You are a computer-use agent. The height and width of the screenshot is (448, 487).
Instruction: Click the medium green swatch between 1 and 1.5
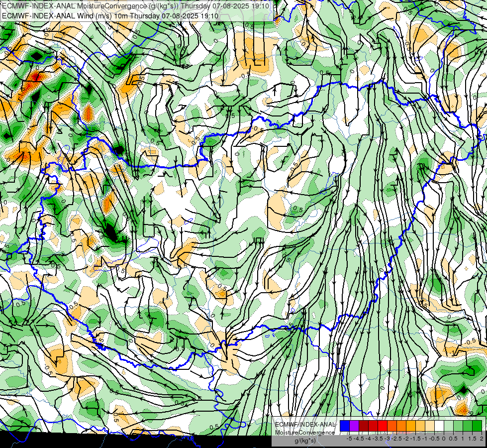click(468, 426)
